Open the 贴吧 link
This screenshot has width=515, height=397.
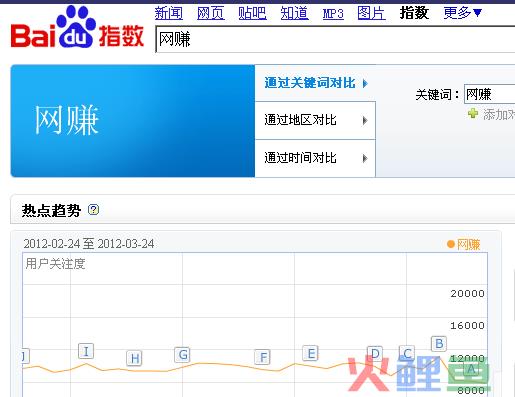tap(252, 13)
